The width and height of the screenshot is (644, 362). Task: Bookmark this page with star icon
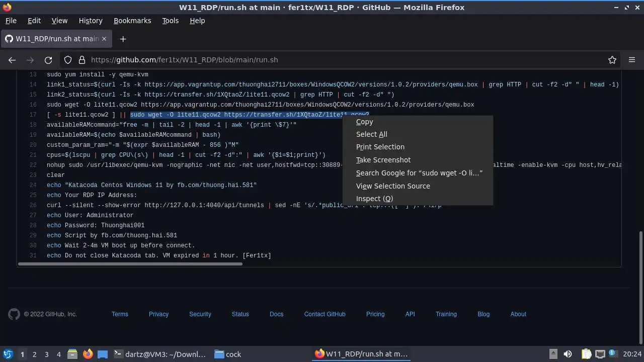click(612, 60)
